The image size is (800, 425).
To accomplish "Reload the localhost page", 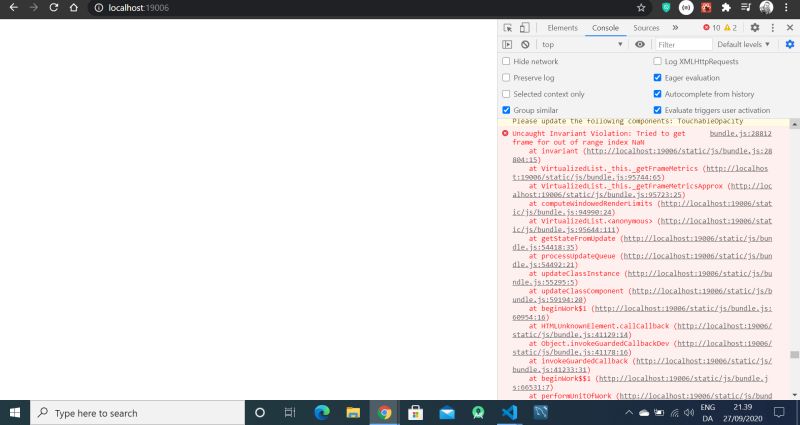I will point(54,8).
